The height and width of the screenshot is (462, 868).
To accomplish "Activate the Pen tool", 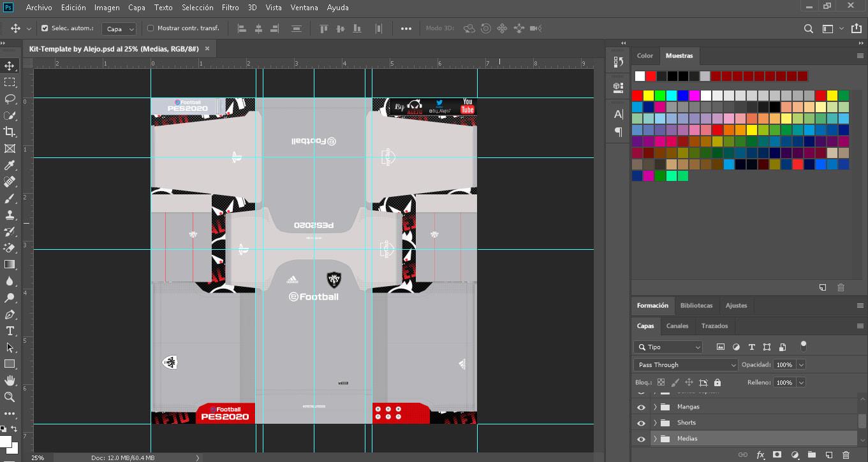I will tap(10, 314).
